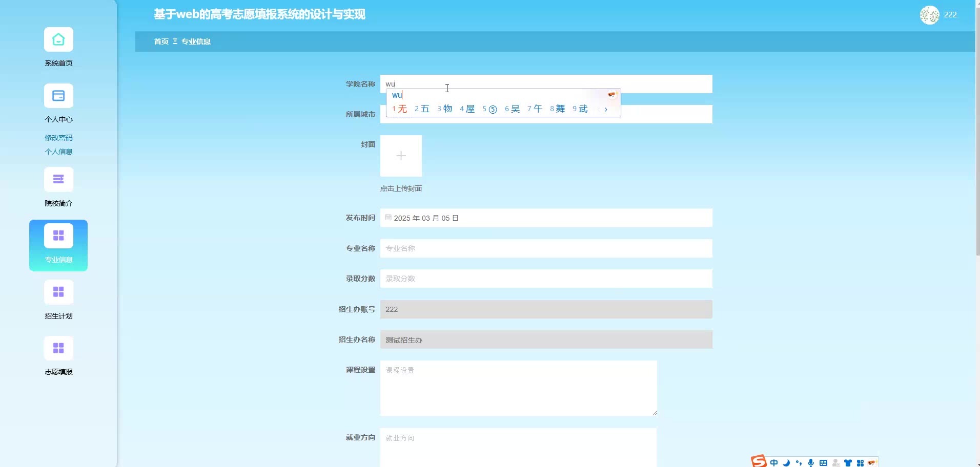The image size is (980, 467).
Task: Focus the 就业方向 textarea
Action: click(519, 448)
